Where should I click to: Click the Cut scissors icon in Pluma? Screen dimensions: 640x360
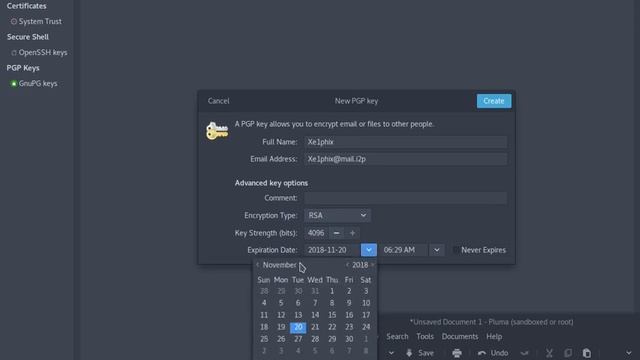pyautogui.click(x=549, y=353)
